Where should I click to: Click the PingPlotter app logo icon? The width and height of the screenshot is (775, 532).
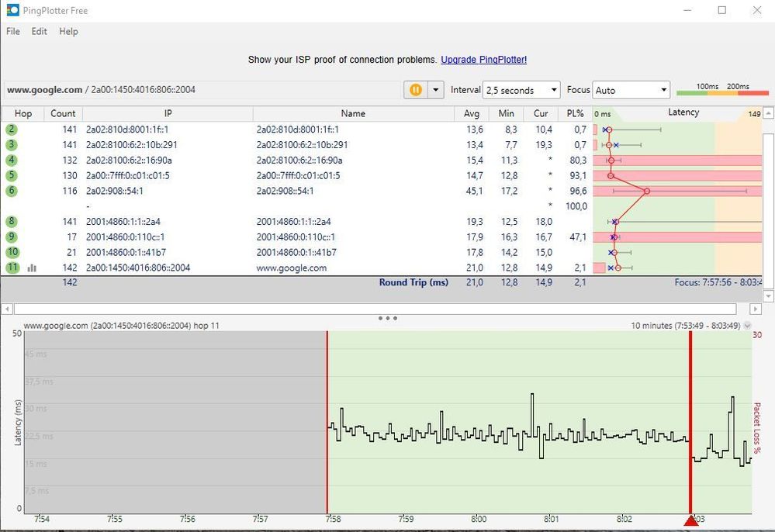pos(10,10)
